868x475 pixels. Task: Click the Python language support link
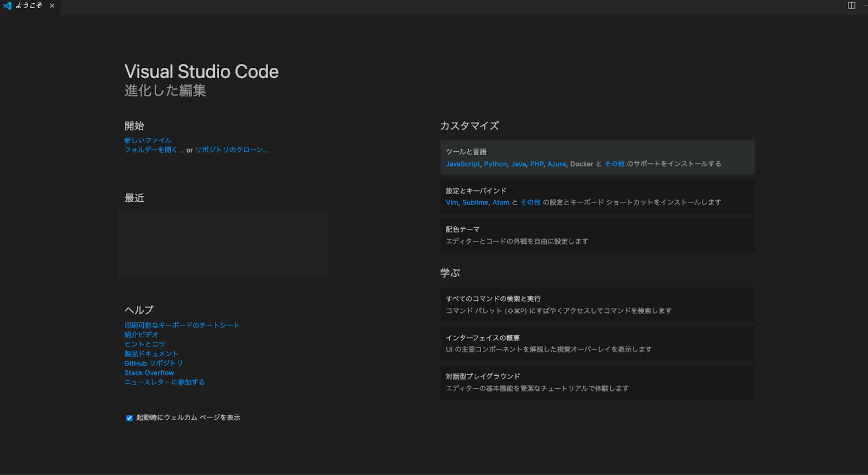coord(495,164)
